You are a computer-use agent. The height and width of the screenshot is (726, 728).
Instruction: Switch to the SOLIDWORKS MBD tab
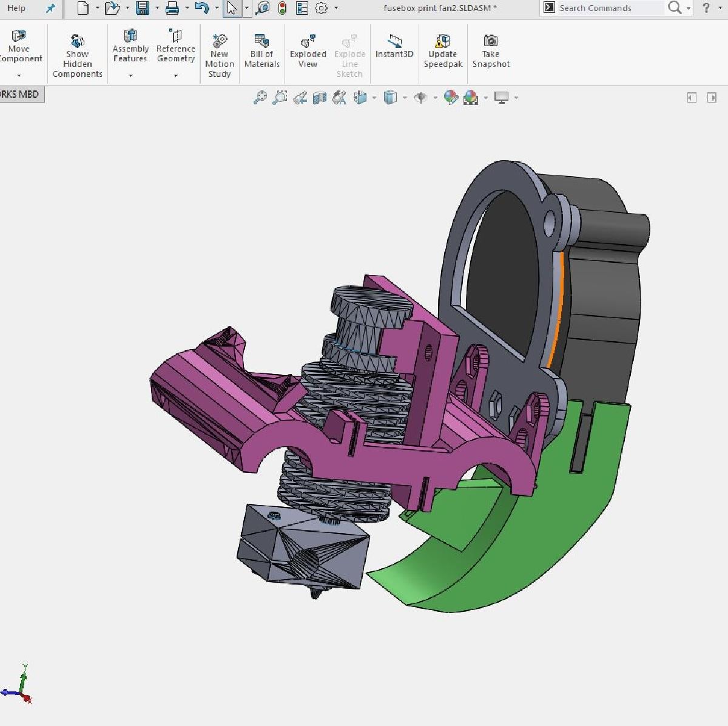click(x=20, y=94)
